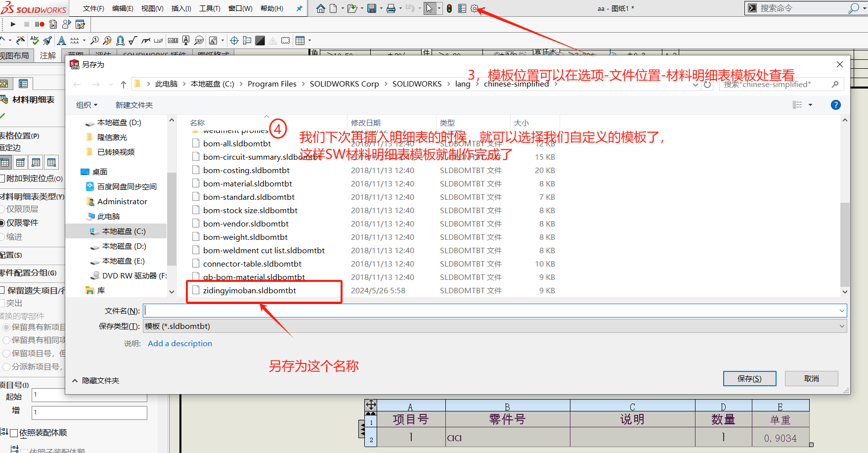
Task: Open the Save icon dropdown arrow
Action: (381, 8)
